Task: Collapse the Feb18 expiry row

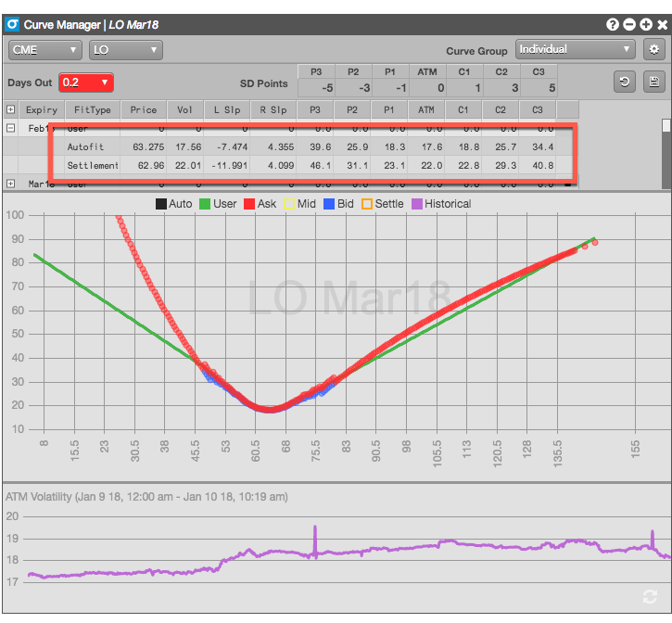Action: pyautogui.click(x=11, y=128)
